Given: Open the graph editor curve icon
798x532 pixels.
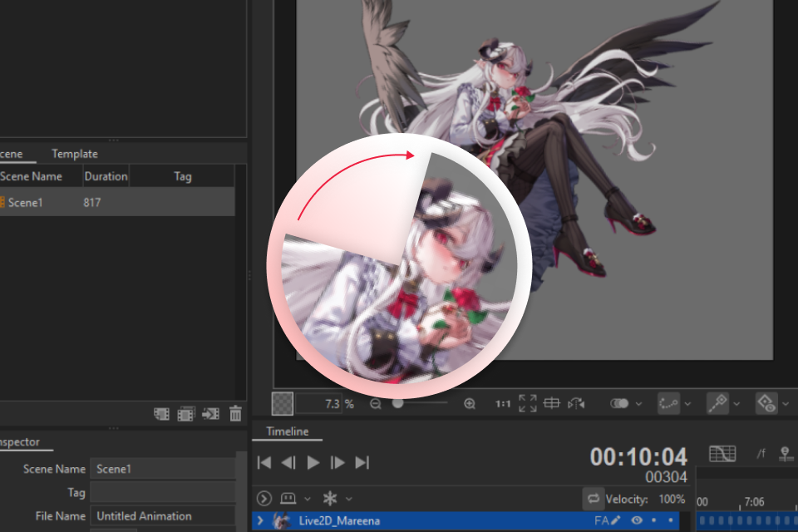Looking at the screenshot, I should [x=722, y=453].
